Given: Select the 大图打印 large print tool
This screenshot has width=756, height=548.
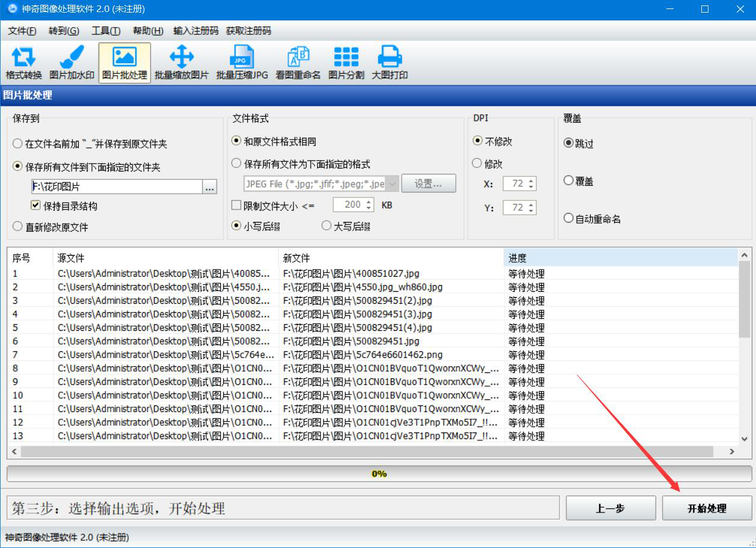Looking at the screenshot, I should tap(390, 63).
